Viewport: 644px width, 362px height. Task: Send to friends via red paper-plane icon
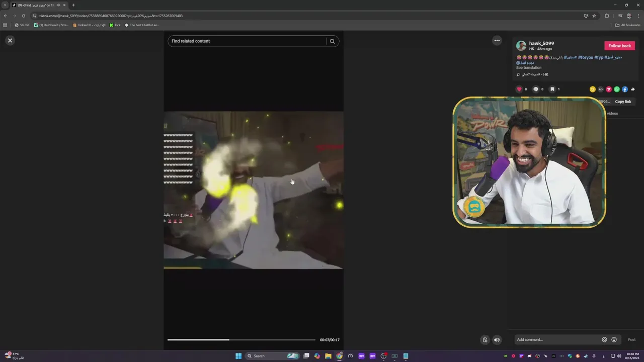click(x=609, y=89)
